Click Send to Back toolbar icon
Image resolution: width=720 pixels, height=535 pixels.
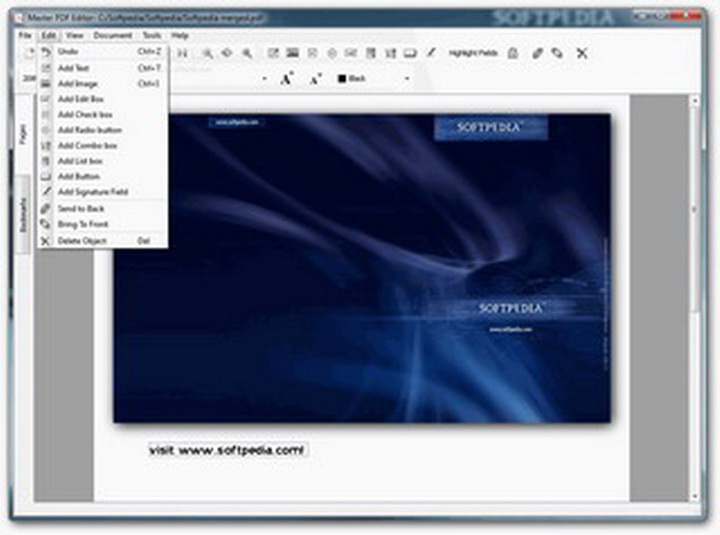tap(537, 53)
